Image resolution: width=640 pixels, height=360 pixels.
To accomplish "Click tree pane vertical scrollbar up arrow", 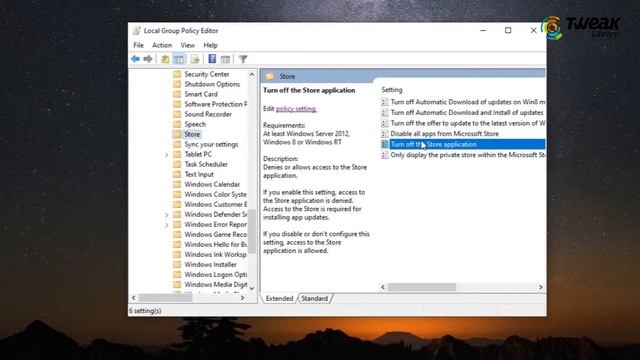I will [252, 75].
